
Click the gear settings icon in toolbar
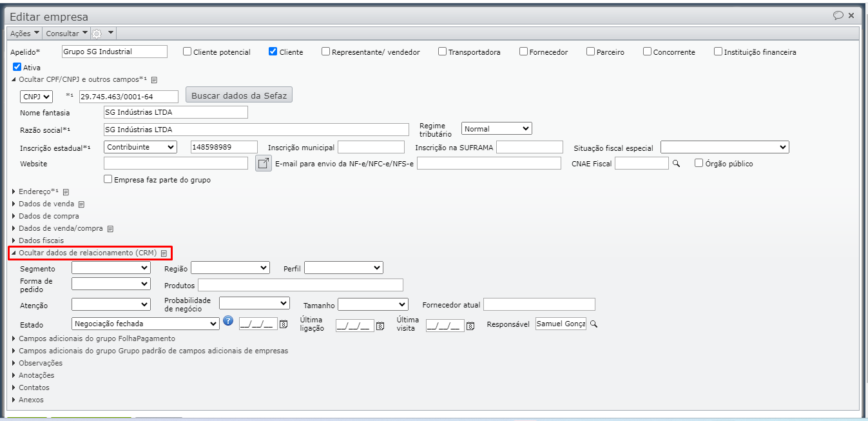(97, 33)
